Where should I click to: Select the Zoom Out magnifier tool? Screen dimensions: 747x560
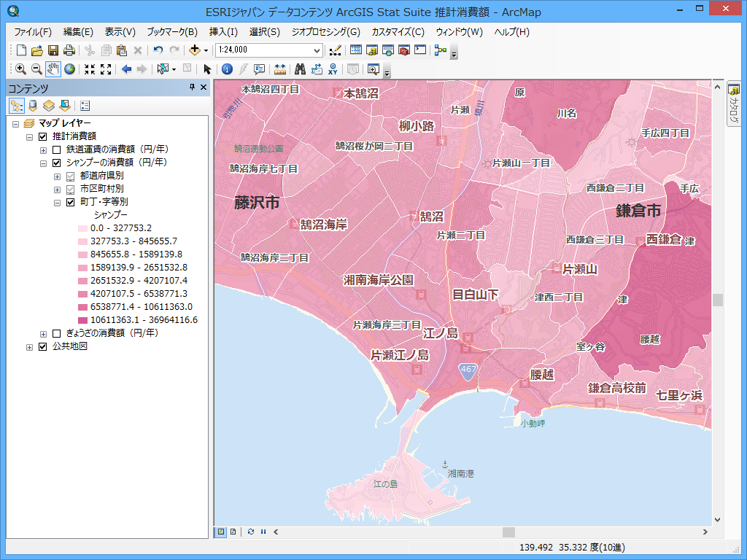pos(36,69)
